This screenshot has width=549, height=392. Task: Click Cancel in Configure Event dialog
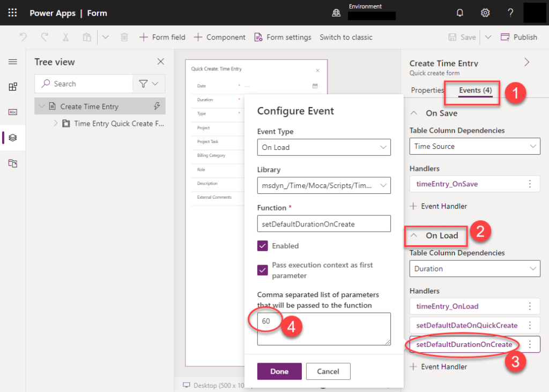[328, 371]
